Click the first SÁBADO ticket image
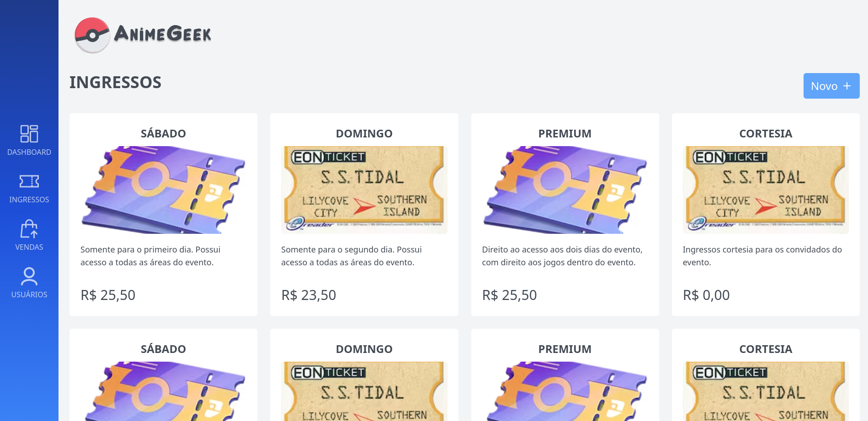Screen dimensions: 868x421 point(163,190)
